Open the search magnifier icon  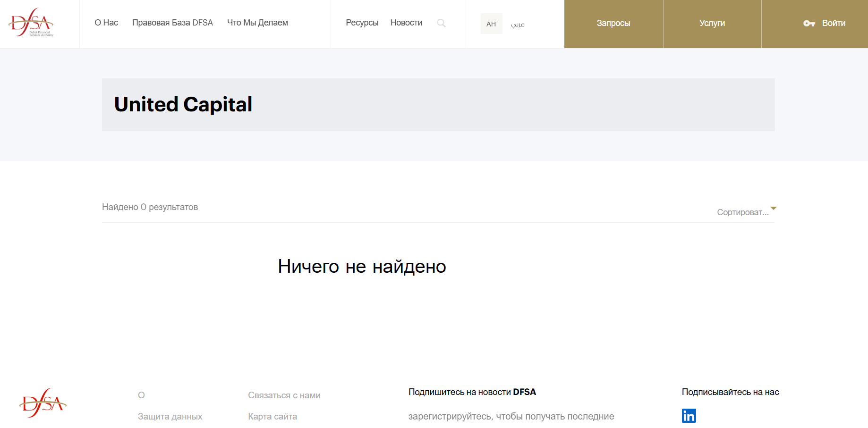point(441,23)
